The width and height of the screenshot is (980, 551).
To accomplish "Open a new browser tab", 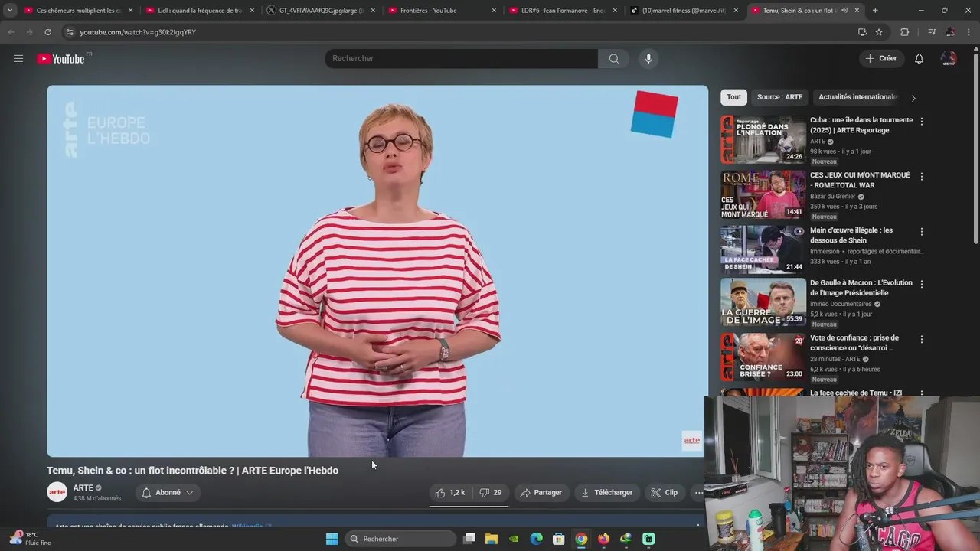I will pos(875,11).
